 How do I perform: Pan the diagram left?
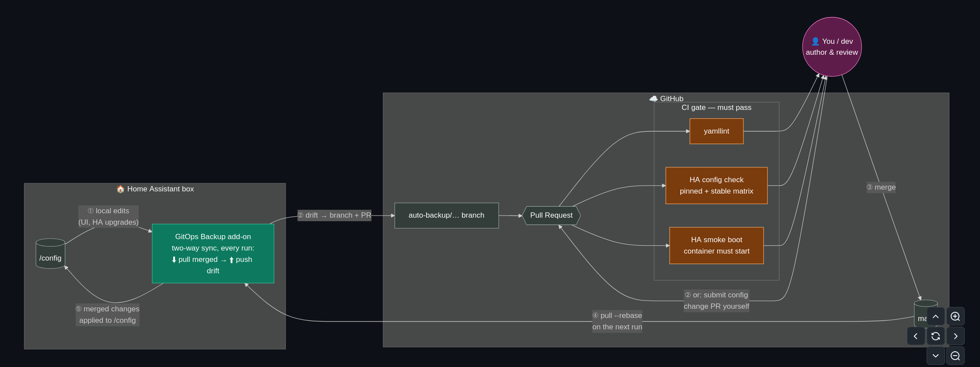pos(916,336)
